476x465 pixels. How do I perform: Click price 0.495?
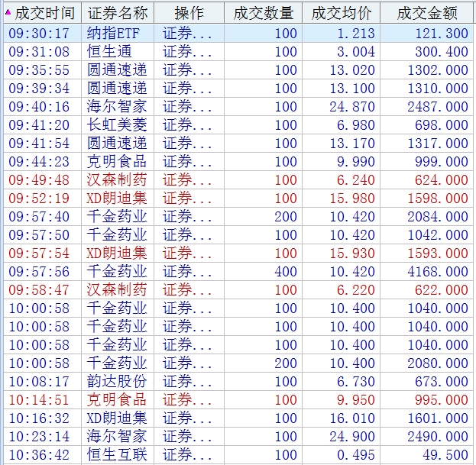[356, 454]
